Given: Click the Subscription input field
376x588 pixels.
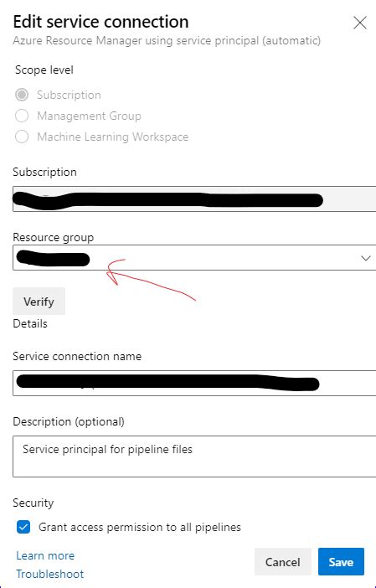Looking at the screenshot, I should coord(194,199).
